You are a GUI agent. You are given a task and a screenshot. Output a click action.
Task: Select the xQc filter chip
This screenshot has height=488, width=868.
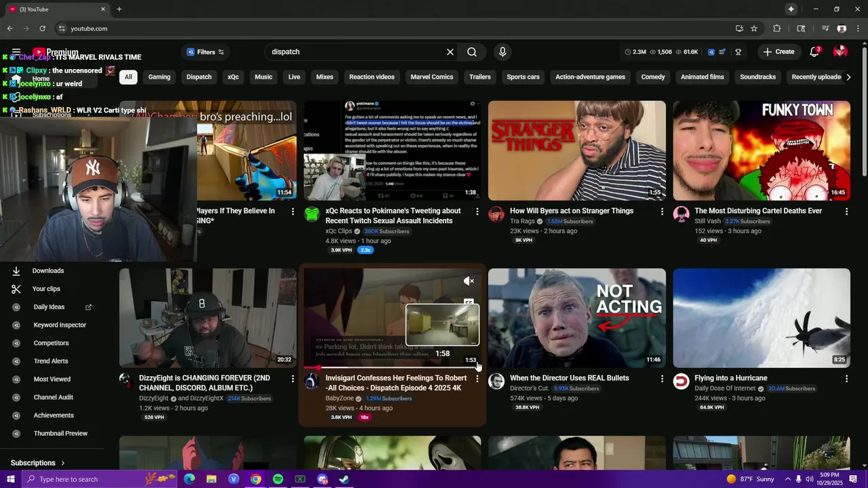pyautogui.click(x=233, y=77)
